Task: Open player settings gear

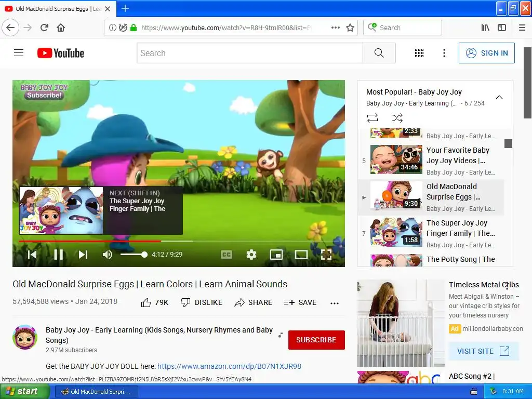Action: click(x=251, y=255)
